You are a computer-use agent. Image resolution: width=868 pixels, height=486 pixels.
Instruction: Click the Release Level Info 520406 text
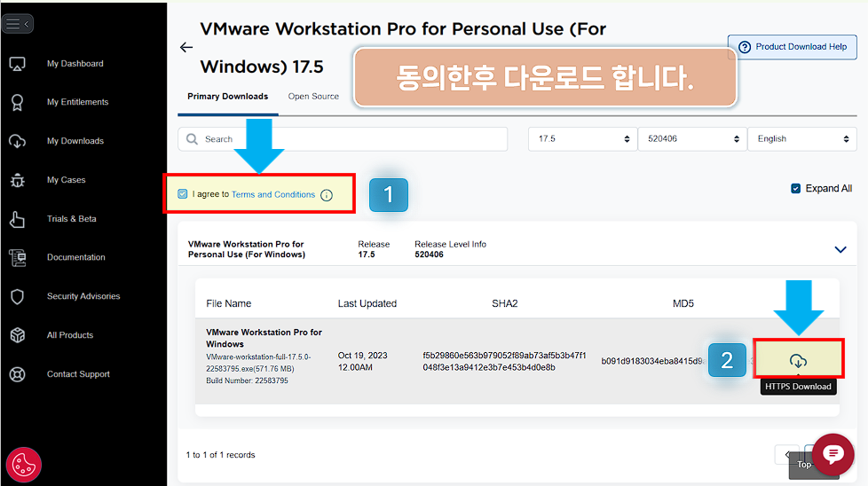(x=450, y=249)
